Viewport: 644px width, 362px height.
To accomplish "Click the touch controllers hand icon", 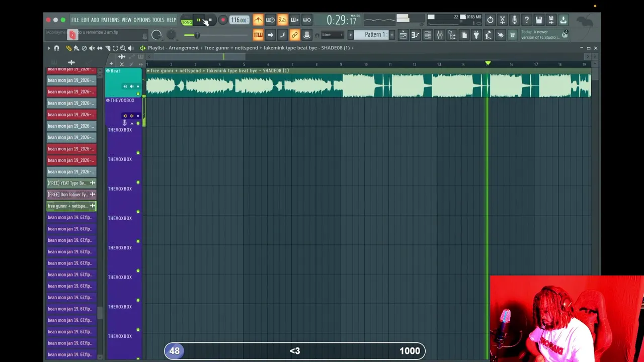I will [x=500, y=35].
